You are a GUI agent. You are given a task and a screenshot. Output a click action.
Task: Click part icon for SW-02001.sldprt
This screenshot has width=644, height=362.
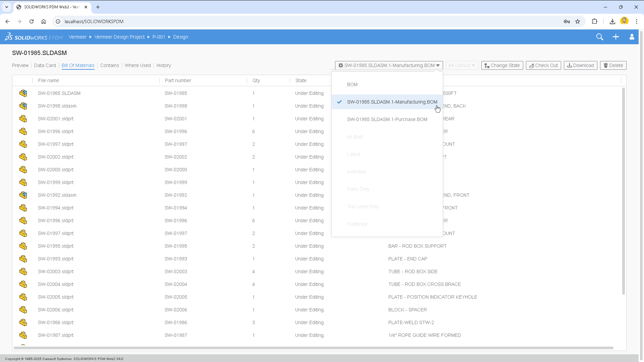click(23, 119)
